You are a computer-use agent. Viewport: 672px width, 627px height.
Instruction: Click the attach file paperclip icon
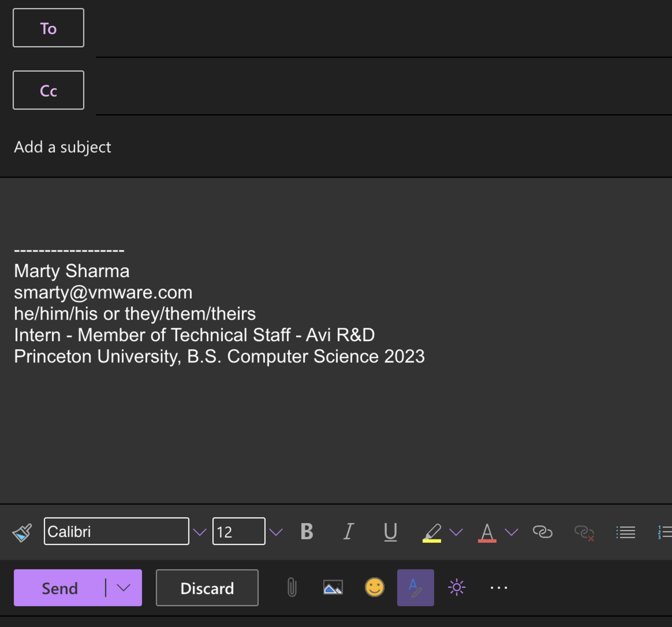[292, 588]
